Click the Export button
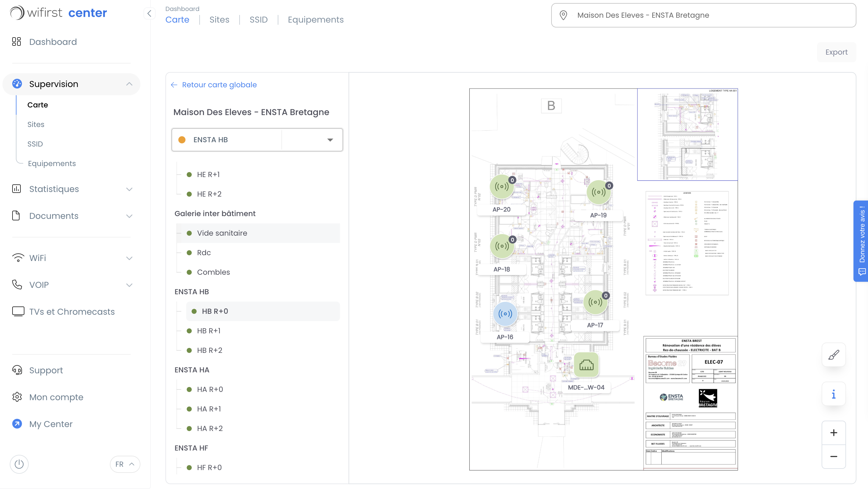Screen dimensions: 868x489 point(836,52)
